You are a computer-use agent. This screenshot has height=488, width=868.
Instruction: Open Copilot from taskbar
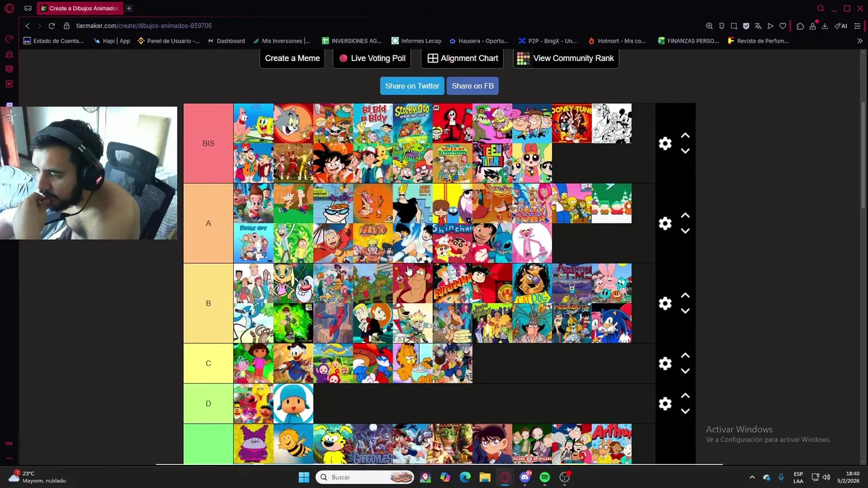click(445, 477)
